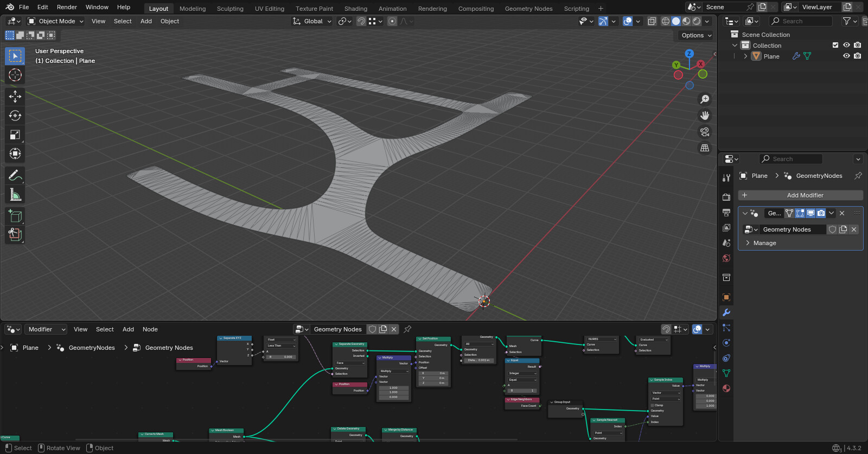Switch to Geometry Nodes workspace tab
The image size is (868, 454).
tap(528, 9)
